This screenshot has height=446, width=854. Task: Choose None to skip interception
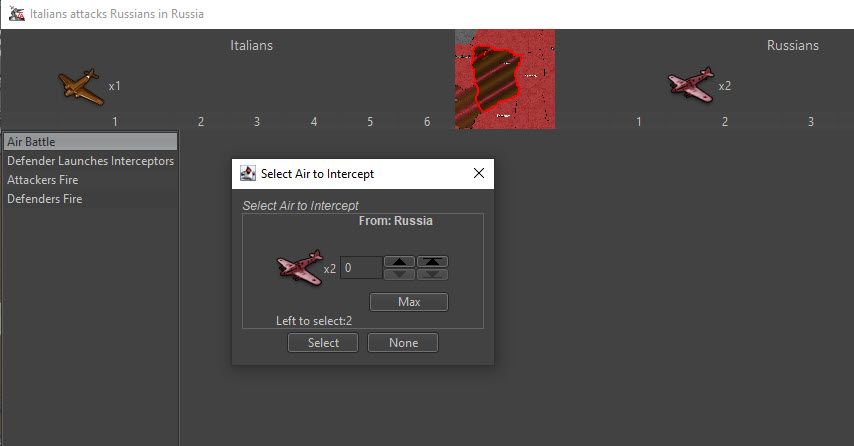[x=403, y=343]
